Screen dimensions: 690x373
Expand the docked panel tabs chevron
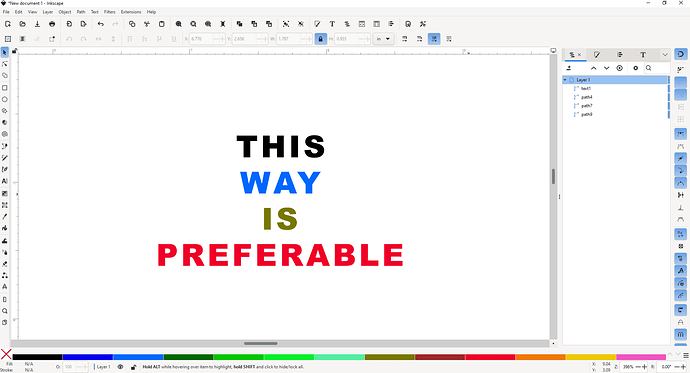[x=664, y=55]
